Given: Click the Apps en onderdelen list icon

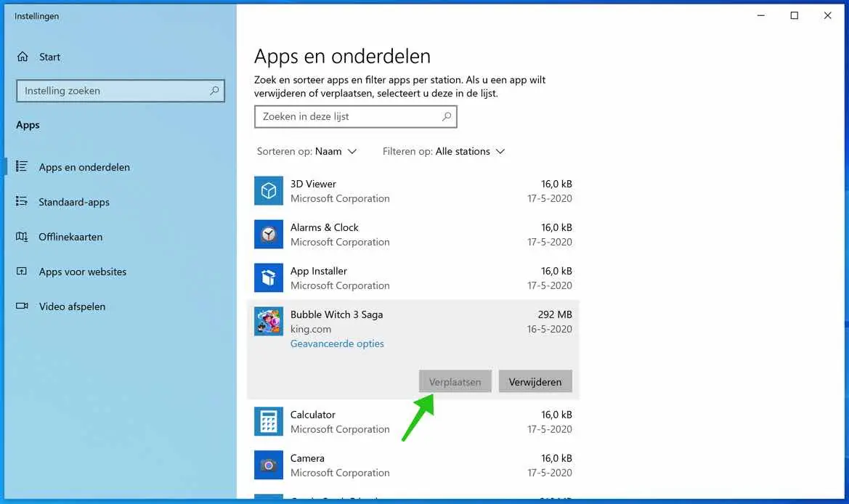Looking at the screenshot, I should click(22, 167).
